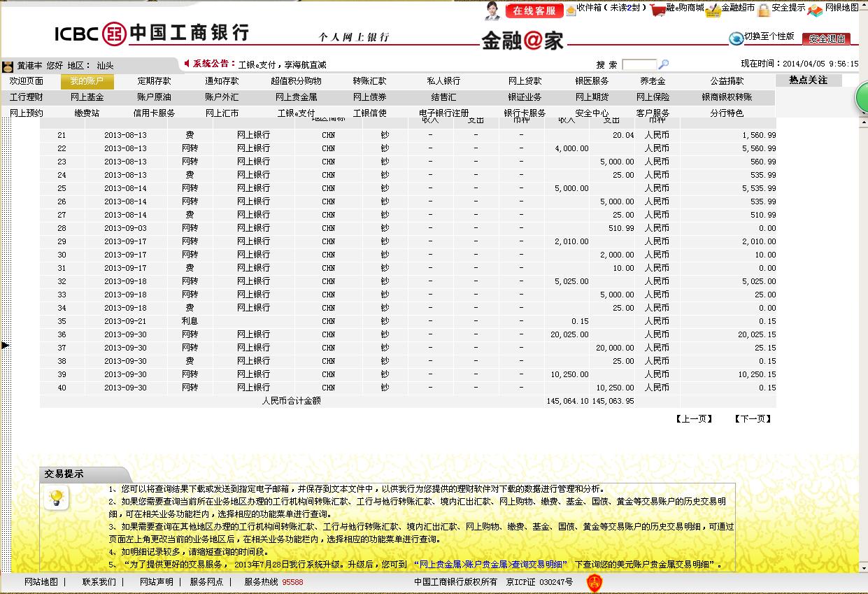The height and width of the screenshot is (594, 868).
Task: Open 网上贵金属>账户贵金属>查询交易明细 link
Action: click(492, 565)
